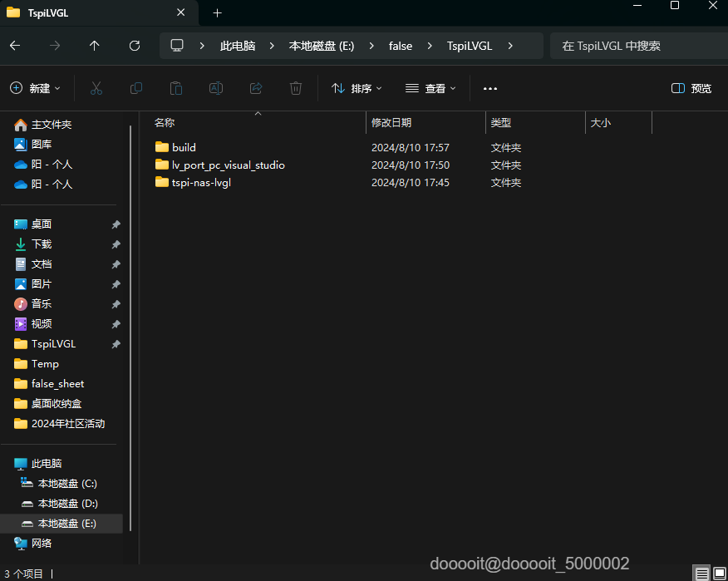Open the See more ellipsis menu
This screenshot has height=581, width=728.
490,88
